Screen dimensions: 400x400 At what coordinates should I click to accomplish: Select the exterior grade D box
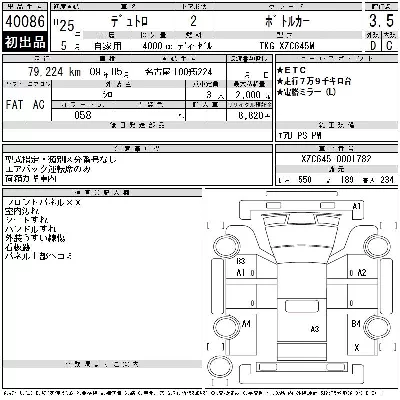(x=373, y=45)
